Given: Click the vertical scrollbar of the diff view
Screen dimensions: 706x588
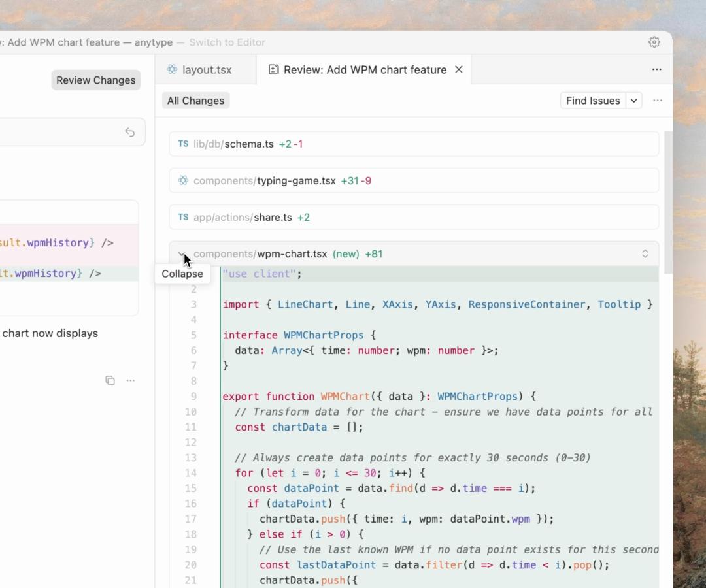Looking at the screenshot, I should 667,203.
